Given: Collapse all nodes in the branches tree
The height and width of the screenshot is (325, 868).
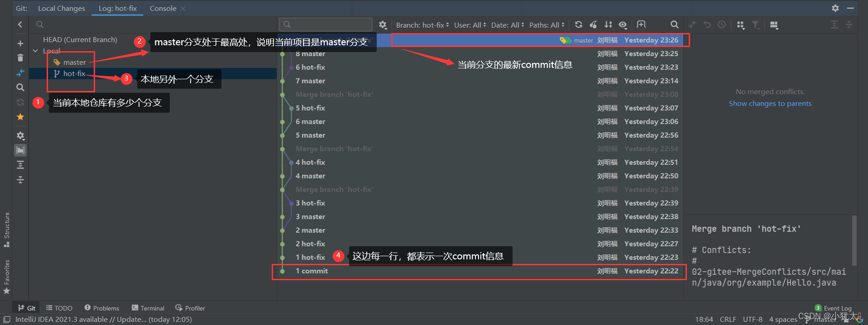Looking at the screenshot, I should tap(20, 180).
